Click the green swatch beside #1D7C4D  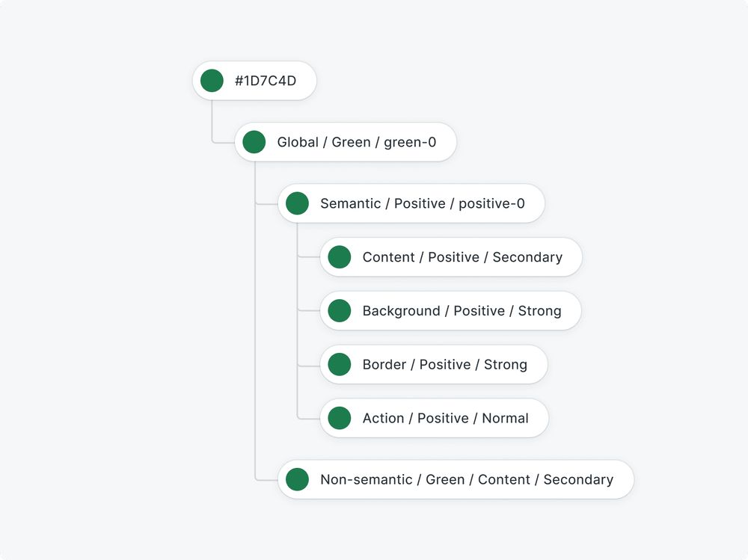[212, 81]
